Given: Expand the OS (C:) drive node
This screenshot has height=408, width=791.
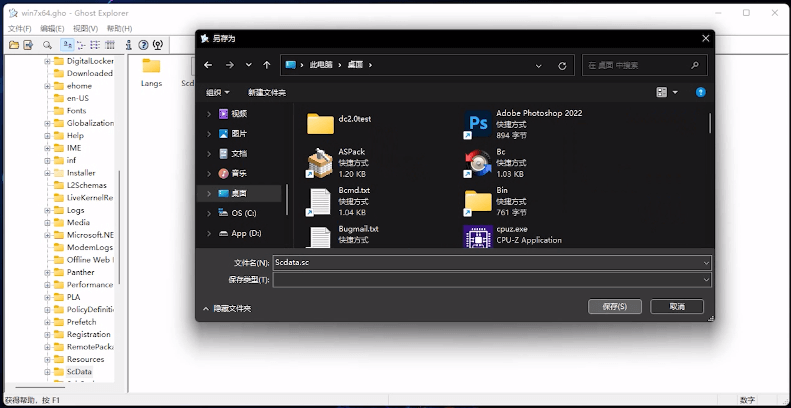Looking at the screenshot, I should tap(209, 213).
